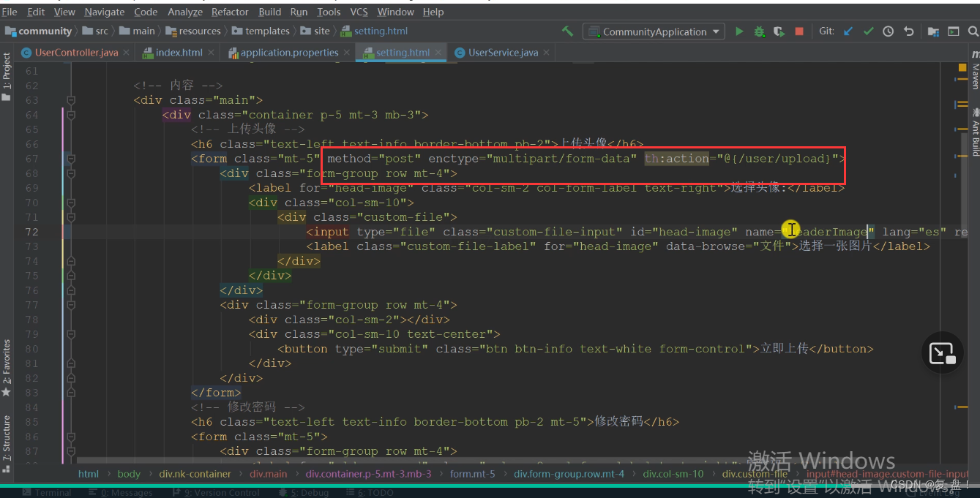Click the Git commit checkmark icon
Viewport: 980px width, 498px height.
(869, 31)
